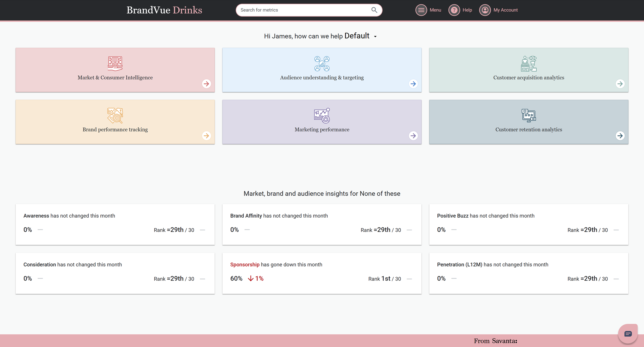Expand the Default brand dropdown
644x347 pixels.
coord(361,36)
